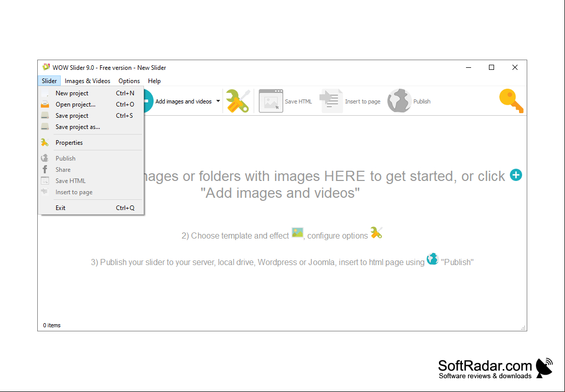Choose Insert to page in the Slider menu

click(x=91, y=192)
